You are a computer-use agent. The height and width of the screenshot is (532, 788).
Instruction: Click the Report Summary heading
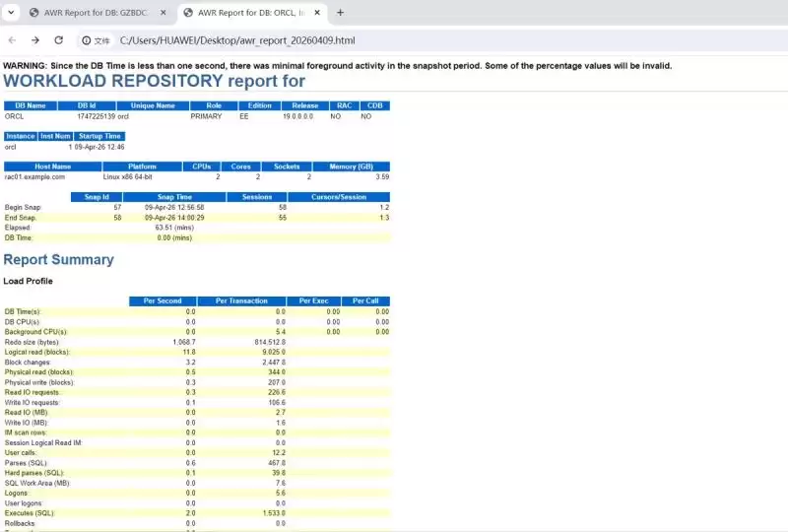coord(59,259)
